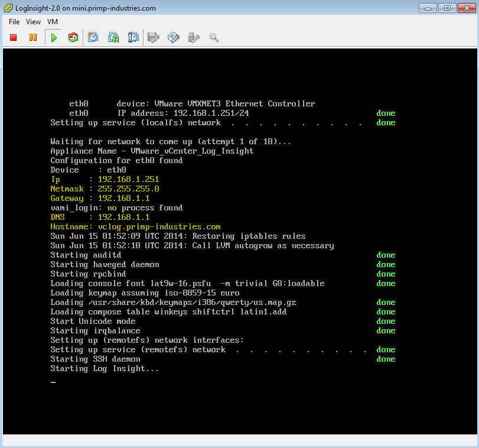Image resolution: width=479 pixels, height=448 pixels.
Task: Click the 'DNS : 192.168.1.1' line
Action: click(x=100, y=217)
